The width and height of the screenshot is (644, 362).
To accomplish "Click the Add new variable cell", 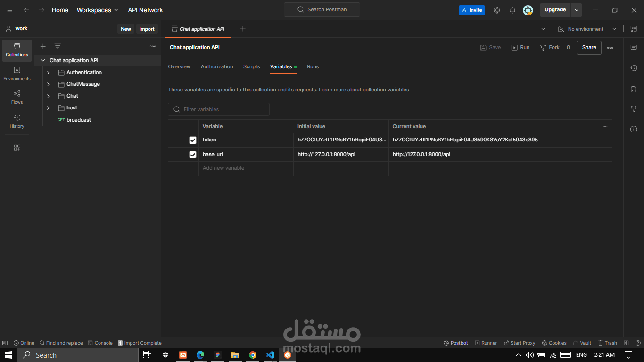I will 246,168.
